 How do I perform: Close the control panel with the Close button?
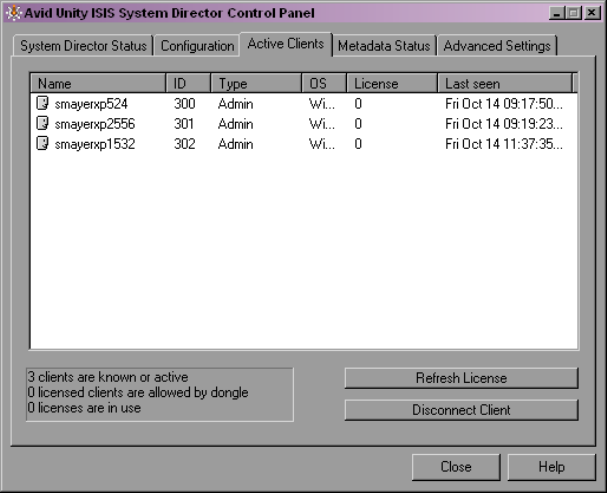point(456,467)
